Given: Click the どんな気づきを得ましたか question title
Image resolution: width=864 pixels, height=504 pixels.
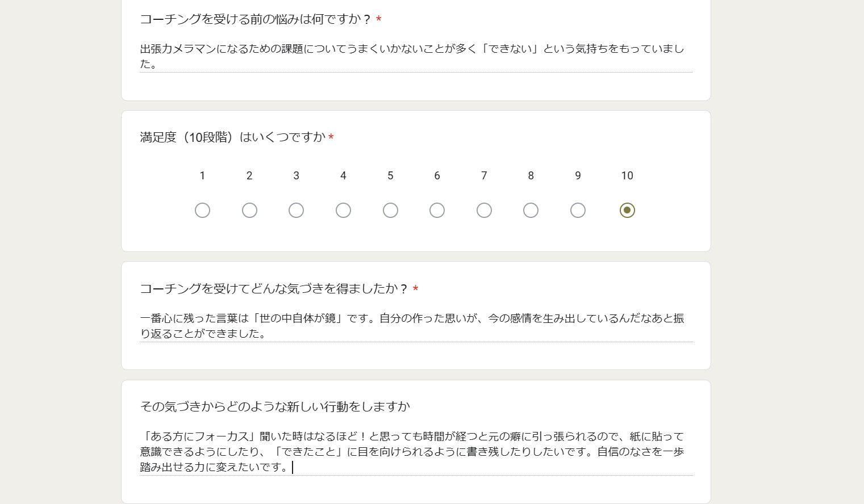Looking at the screenshot, I should point(274,289).
